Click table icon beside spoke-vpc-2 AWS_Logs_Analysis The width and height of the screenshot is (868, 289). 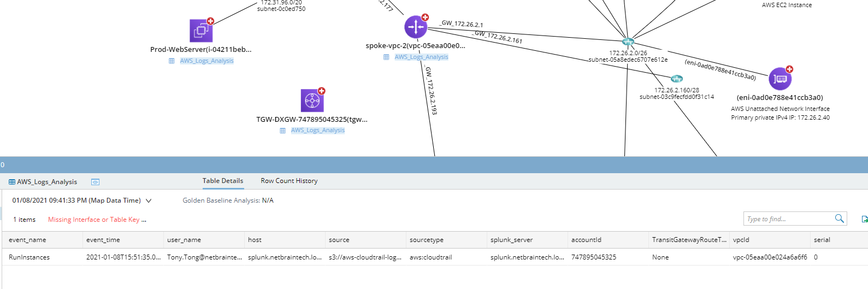pos(386,57)
